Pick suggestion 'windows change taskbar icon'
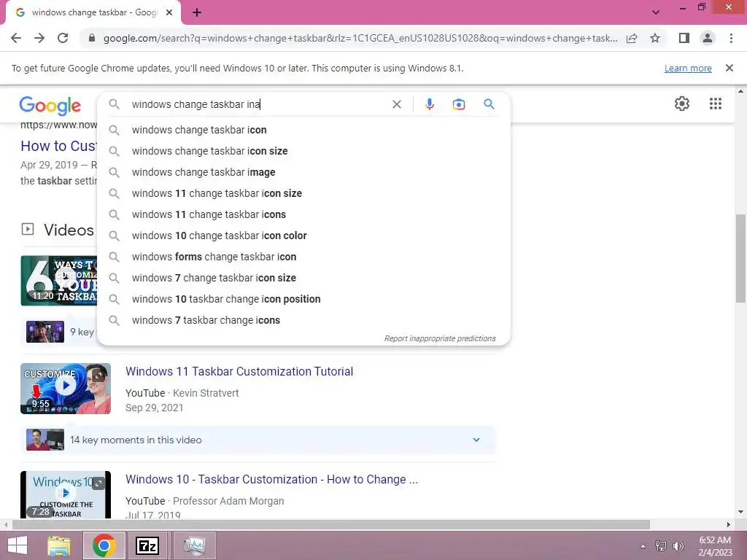747x560 pixels. click(303, 130)
